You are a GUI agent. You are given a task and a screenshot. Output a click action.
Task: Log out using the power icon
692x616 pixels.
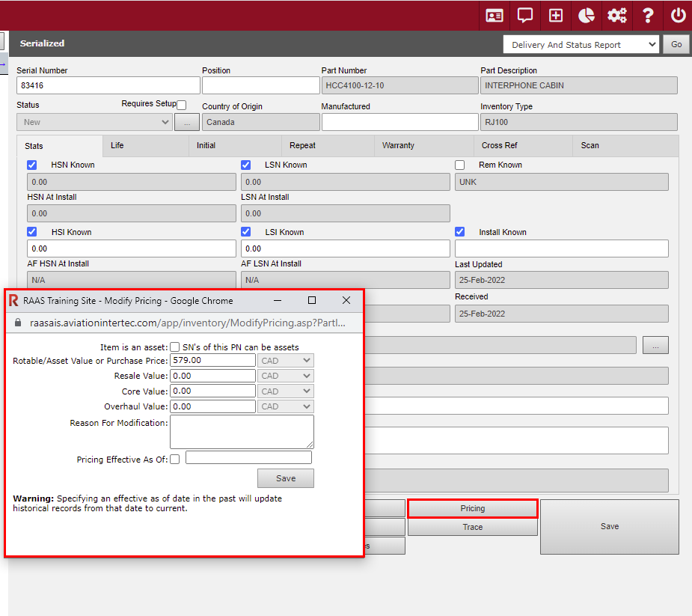(x=677, y=15)
